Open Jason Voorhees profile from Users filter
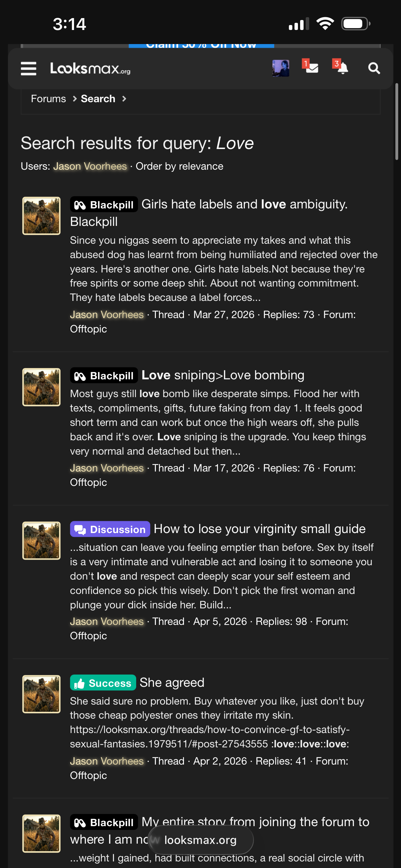 [90, 166]
